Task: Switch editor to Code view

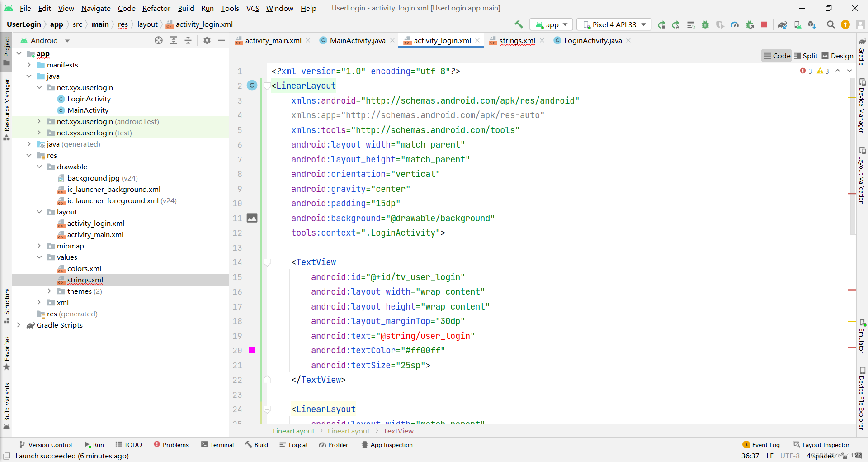Action: coord(777,56)
